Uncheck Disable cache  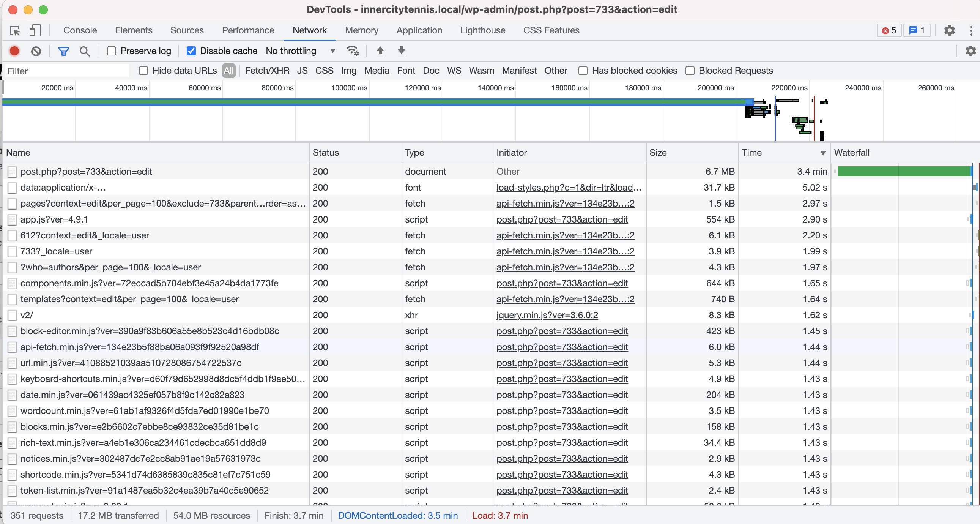coord(191,51)
